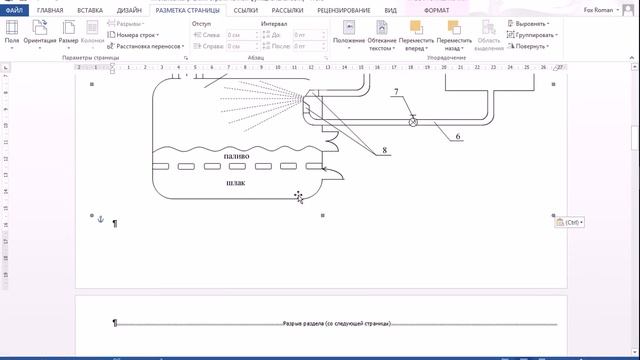This screenshot has height=360, width=640.
Task: Switch to the ВИД tab
Action: [x=390, y=10]
